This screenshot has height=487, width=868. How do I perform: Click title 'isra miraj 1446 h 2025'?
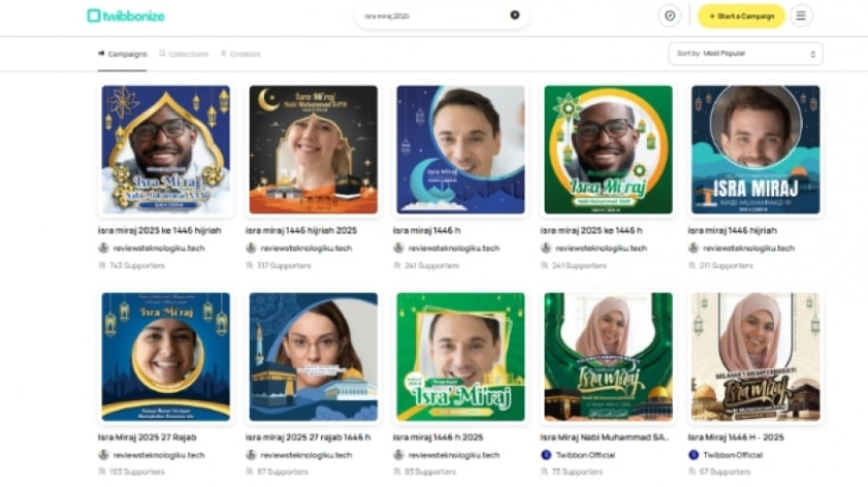click(x=438, y=437)
